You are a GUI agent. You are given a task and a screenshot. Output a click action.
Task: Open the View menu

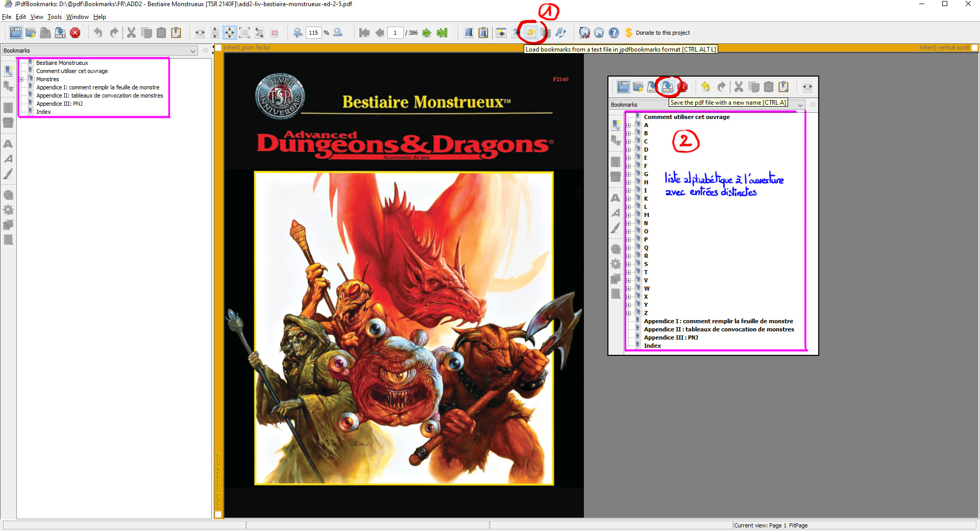[37, 17]
